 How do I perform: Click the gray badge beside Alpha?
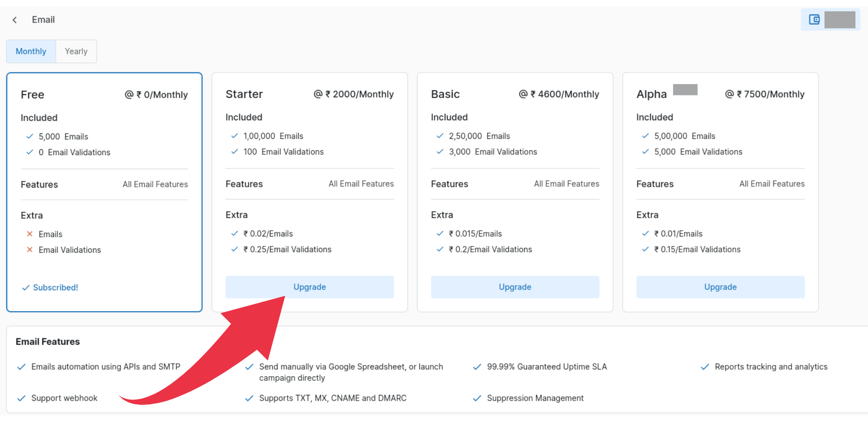tap(685, 90)
